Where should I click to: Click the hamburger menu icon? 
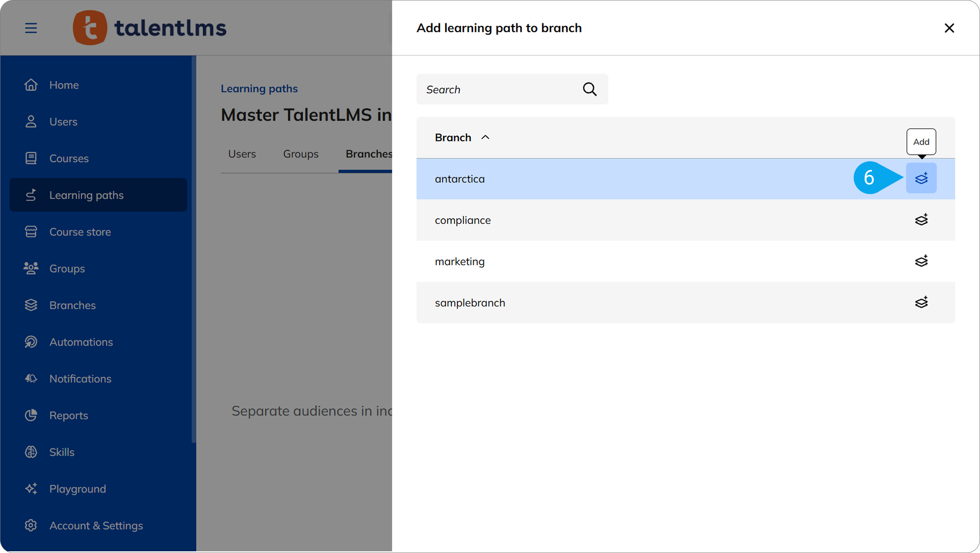point(31,28)
